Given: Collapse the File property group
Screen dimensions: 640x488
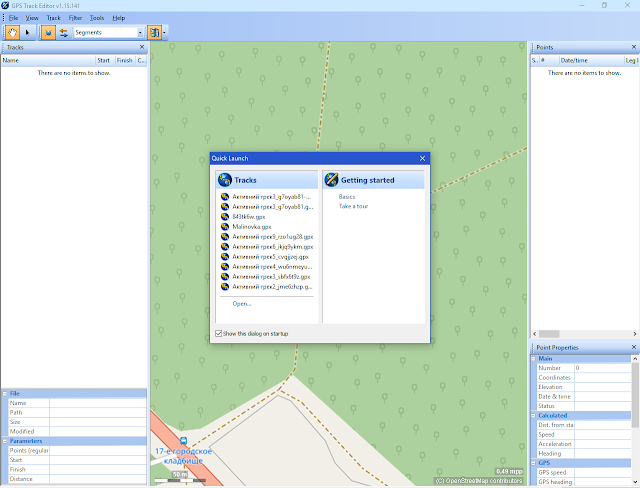Looking at the screenshot, I should pos(5,394).
